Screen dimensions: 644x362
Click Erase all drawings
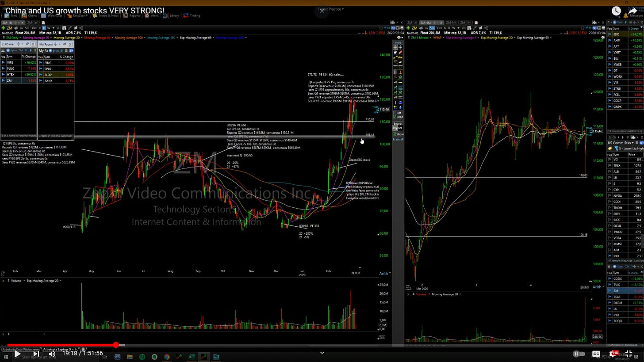click(398, 139)
